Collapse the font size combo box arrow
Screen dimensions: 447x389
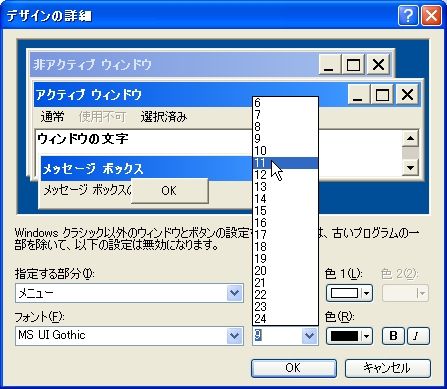coord(310,336)
